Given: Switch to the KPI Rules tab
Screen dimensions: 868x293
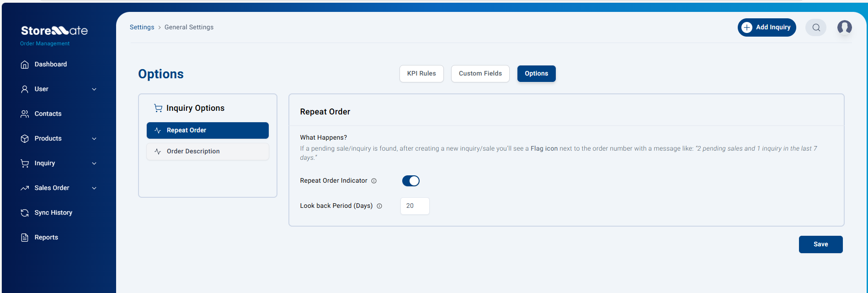Looking at the screenshot, I should (421, 74).
